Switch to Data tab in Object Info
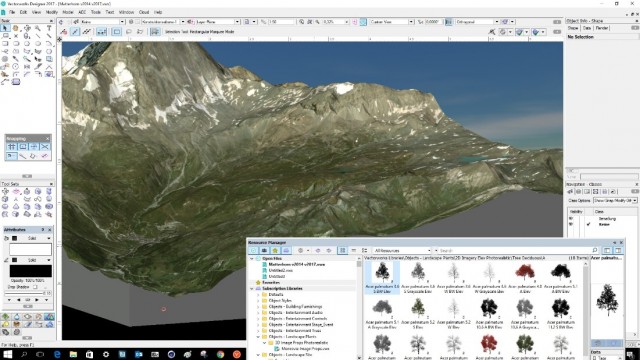 pyautogui.click(x=587, y=28)
